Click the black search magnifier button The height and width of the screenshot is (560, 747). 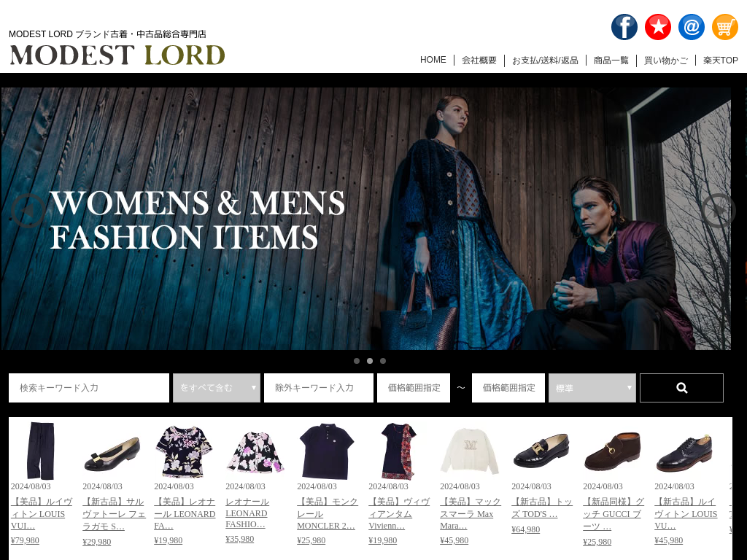tap(681, 388)
